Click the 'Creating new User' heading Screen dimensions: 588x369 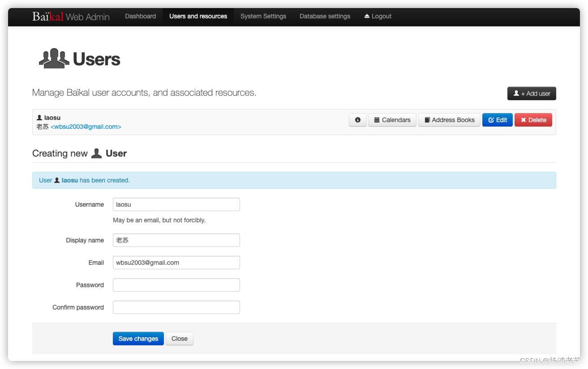[80, 153]
